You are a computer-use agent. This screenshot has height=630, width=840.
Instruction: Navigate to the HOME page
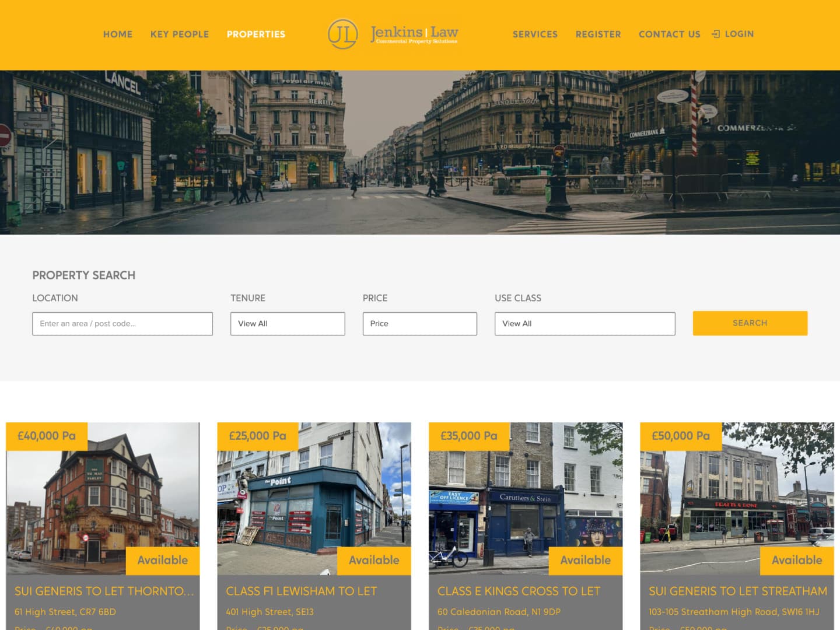[x=118, y=34]
